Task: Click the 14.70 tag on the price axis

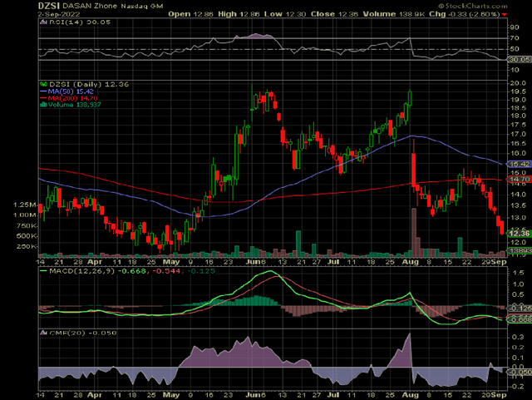Action: click(x=519, y=180)
